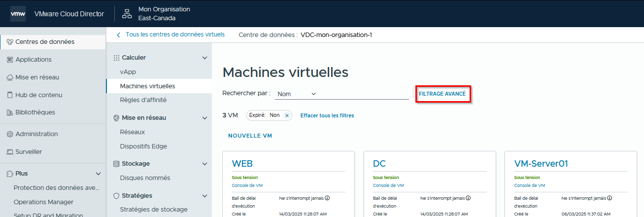The height and width of the screenshot is (217, 644).
Task: Click the Administration gear icon
Action: coord(10,134)
